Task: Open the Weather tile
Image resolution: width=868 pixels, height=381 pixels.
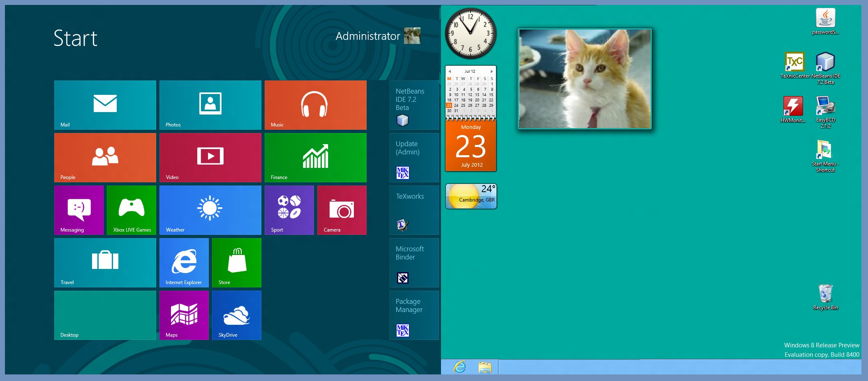Action: coord(210,210)
